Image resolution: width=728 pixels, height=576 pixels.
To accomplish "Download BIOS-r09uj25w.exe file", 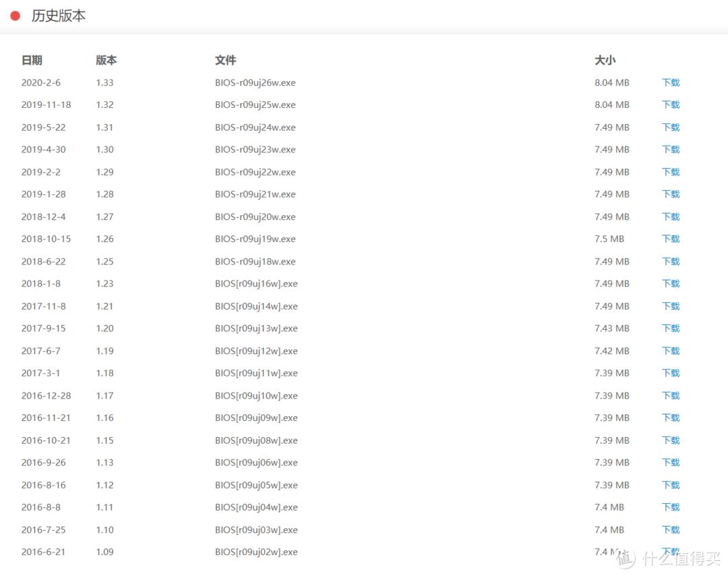I will 671,105.
